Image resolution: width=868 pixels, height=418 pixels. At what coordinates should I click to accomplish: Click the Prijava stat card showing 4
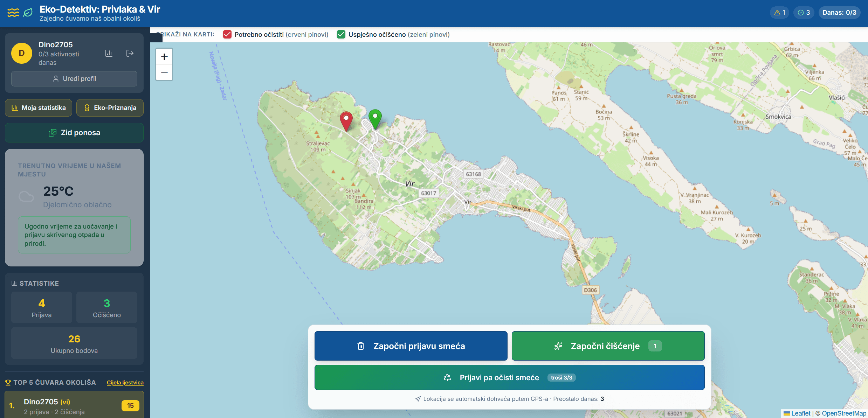point(42,307)
